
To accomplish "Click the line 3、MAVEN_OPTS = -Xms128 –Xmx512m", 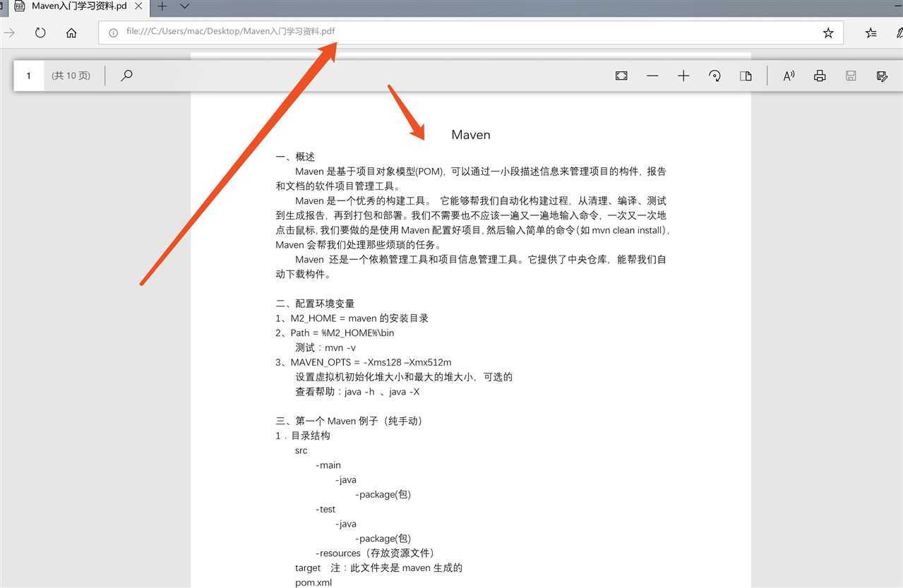I will tap(363, 362).
